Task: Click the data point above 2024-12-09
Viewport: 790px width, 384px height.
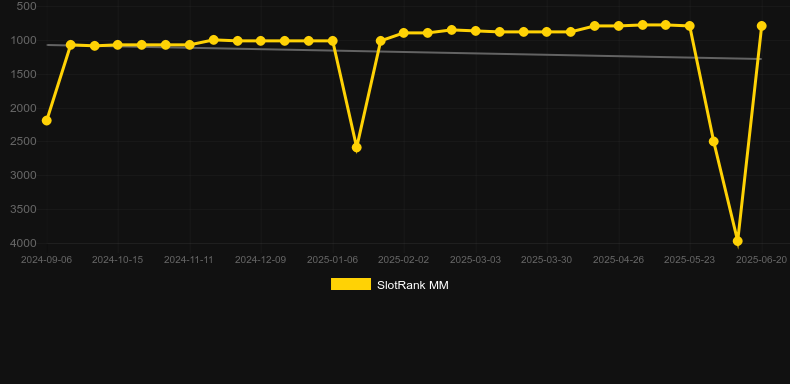Action: [x=260, y=41]
